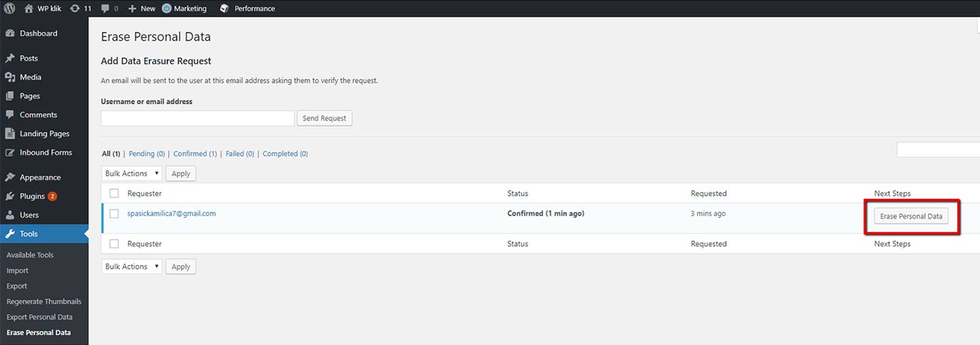Open Regenerate Thumbnails submenu item
The height and width of the screenshot is (345, 980).
coord(44,301)
